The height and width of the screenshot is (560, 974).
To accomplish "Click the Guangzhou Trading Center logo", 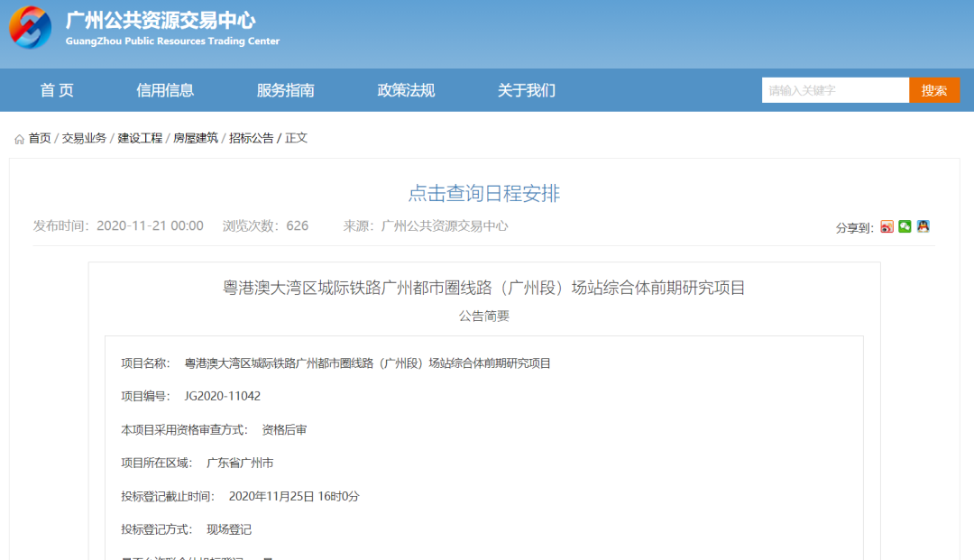I will (31, 27).
